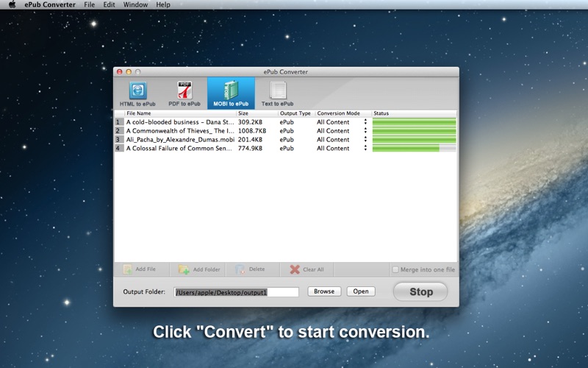Click the Open output folder button
Viewport: 588px width, 368px height.
click(361, 291)
